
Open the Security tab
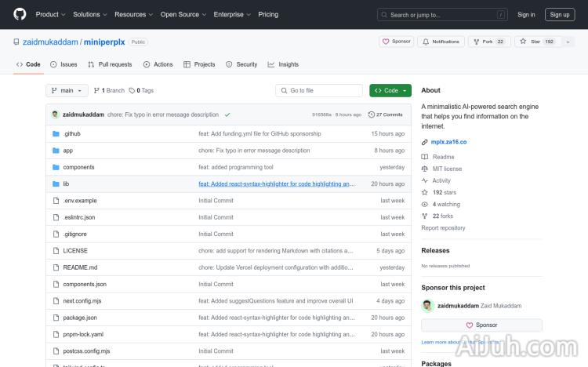(241, 64)
